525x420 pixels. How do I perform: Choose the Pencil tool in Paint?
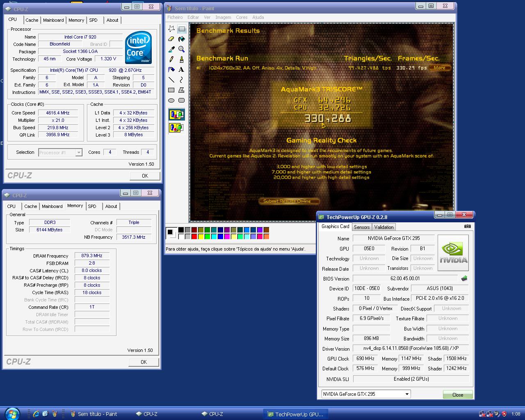point(171,59)
